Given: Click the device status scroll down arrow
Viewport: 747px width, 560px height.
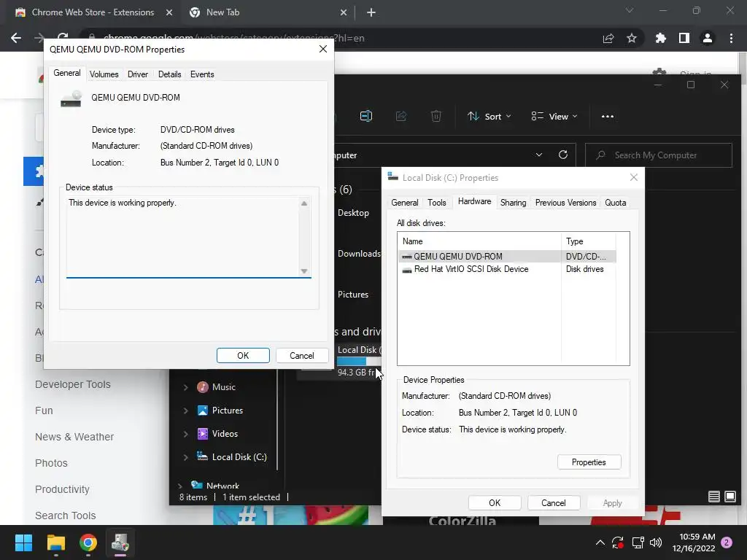Looking at the screenshot, I should (x=304, y=271).
